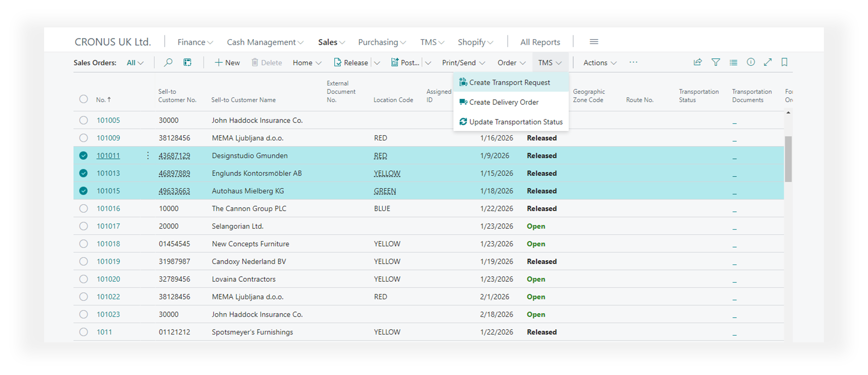Click the search magnifier icon

[x=168, y=62]
